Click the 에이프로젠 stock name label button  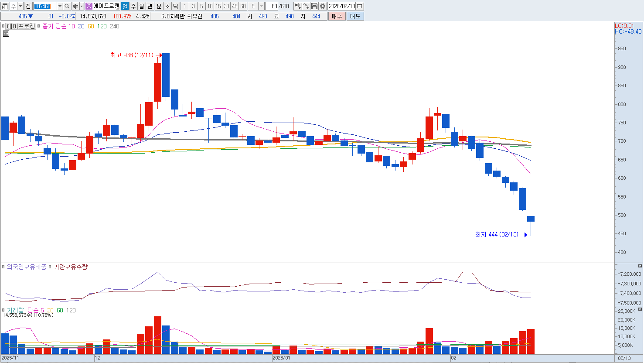[20, 26]
